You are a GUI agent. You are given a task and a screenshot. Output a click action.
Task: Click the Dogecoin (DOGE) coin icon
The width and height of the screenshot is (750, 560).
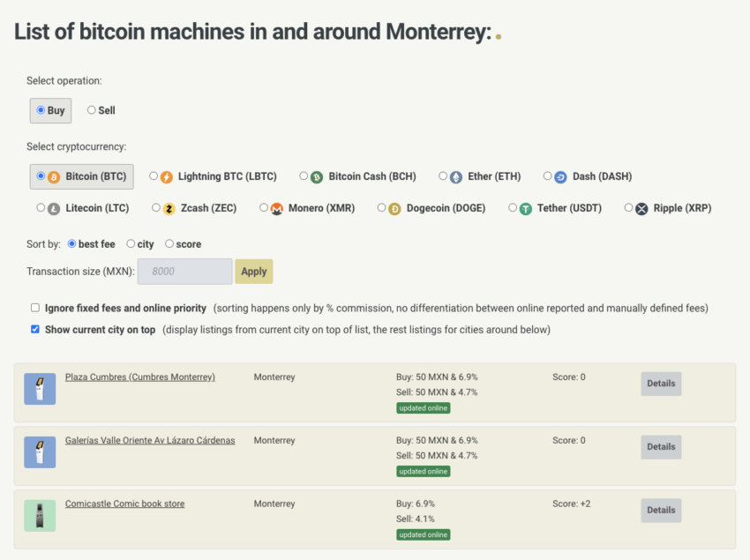coord(394,209)
